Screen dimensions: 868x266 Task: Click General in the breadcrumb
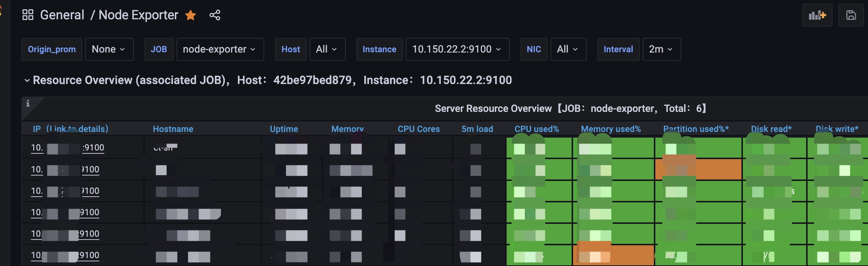62,15
